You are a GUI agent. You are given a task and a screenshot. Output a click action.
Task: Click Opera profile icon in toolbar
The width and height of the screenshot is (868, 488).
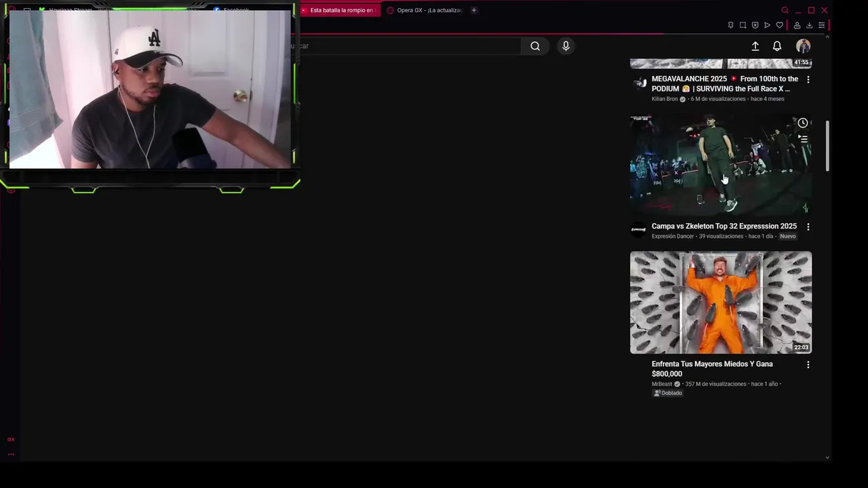(797, 25)
